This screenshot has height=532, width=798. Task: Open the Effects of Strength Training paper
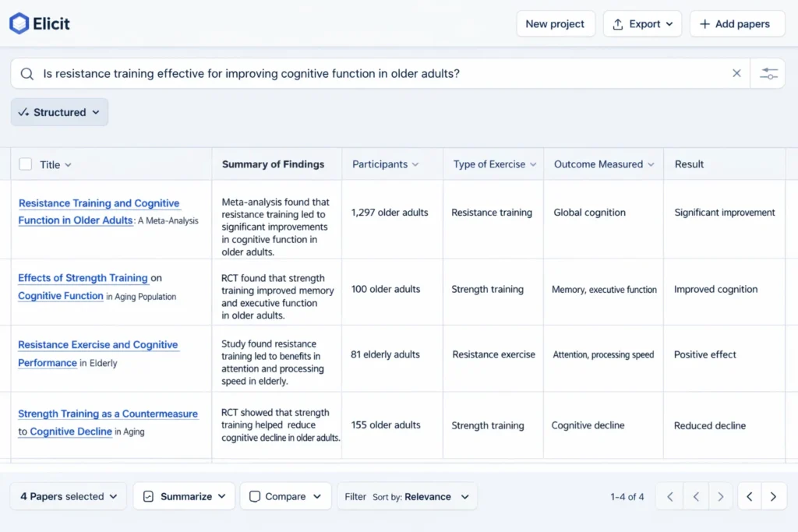tap(83, 278)
